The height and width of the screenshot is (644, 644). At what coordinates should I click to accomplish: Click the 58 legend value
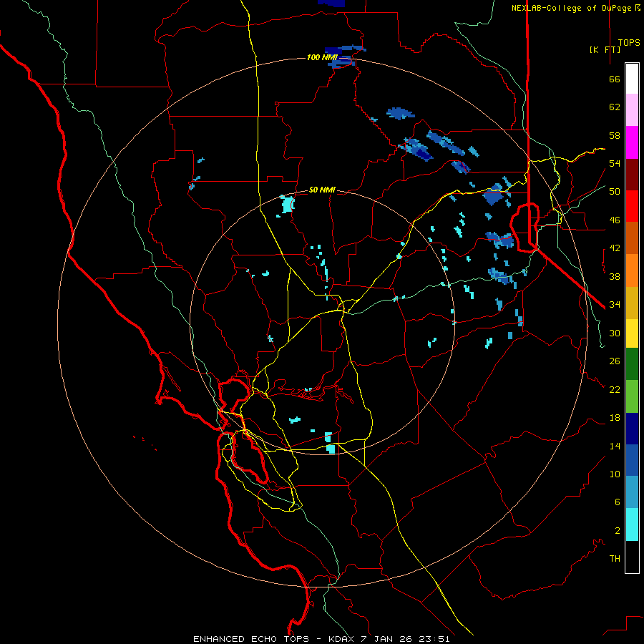click(615, 135)
